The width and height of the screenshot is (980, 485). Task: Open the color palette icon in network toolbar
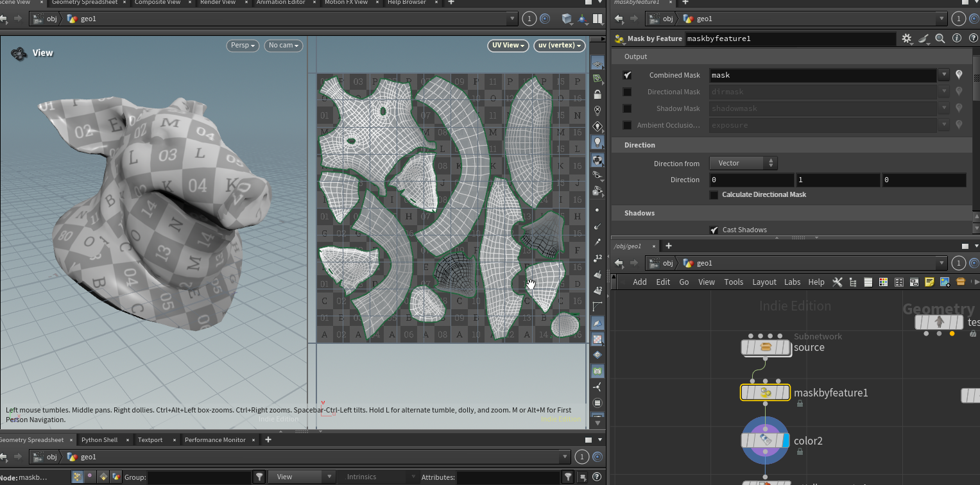(x=883, y=282)
